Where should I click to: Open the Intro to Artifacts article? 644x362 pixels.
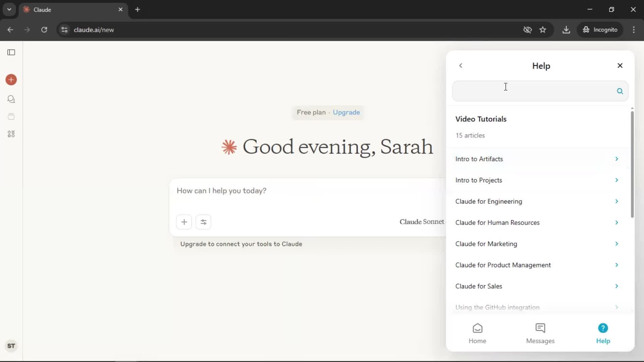pyautogui.click(x=538, y=159)
